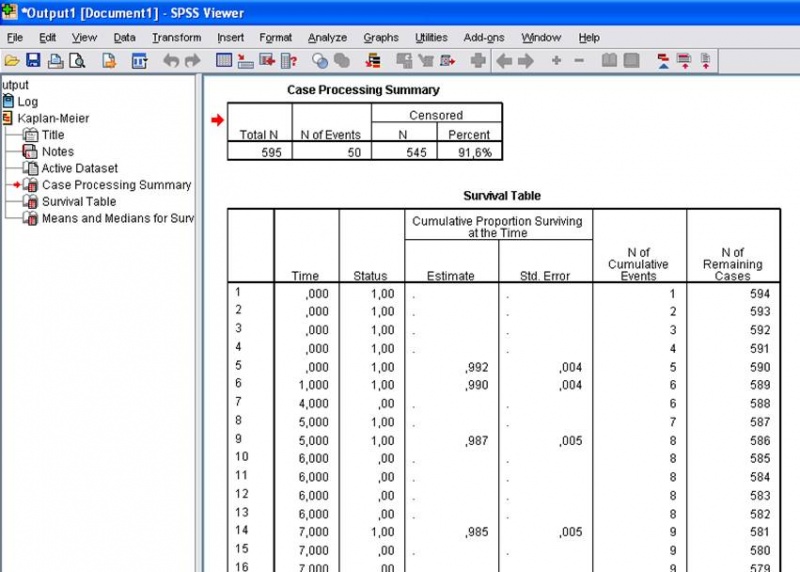
Task: Click the Collapse minus icon in toolbar
Action: (580, 61)
